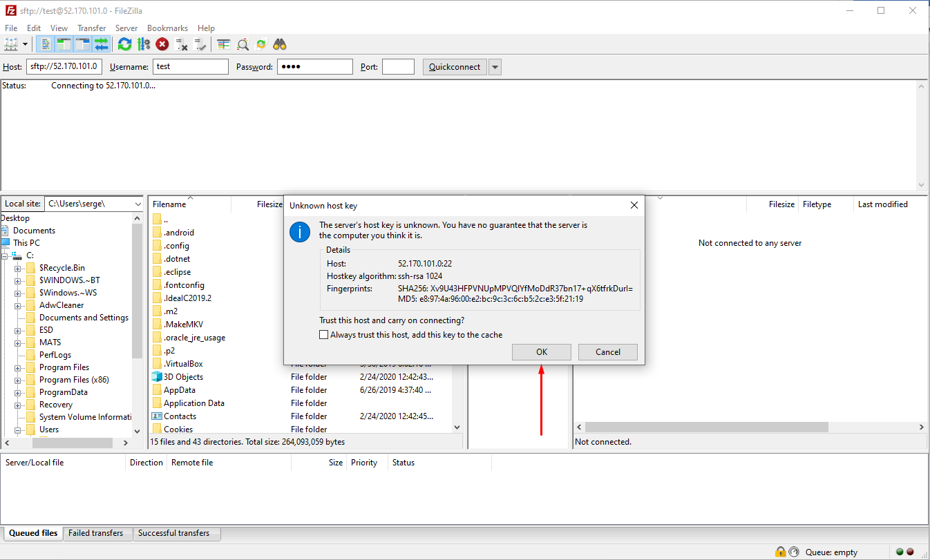Screen dimensions: 930x560
Task: Open the Transfer menu
Action: click(x=91, y=28)
